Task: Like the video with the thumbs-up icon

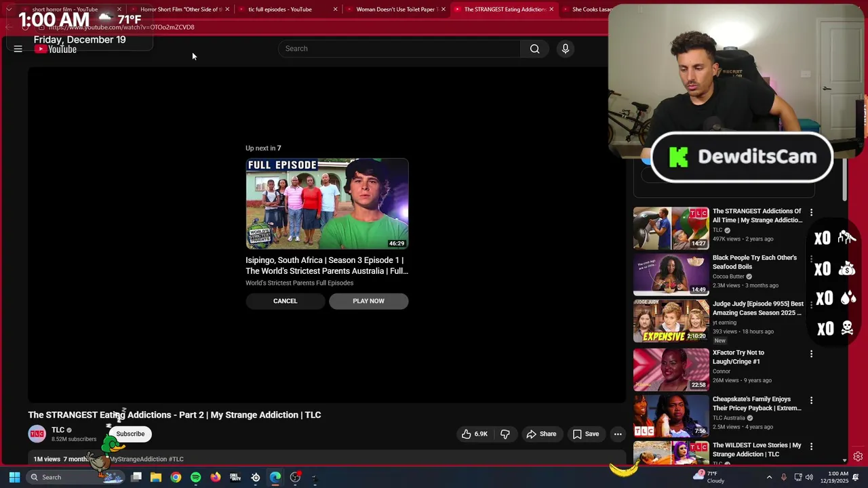Action: [x=475, y=434]
